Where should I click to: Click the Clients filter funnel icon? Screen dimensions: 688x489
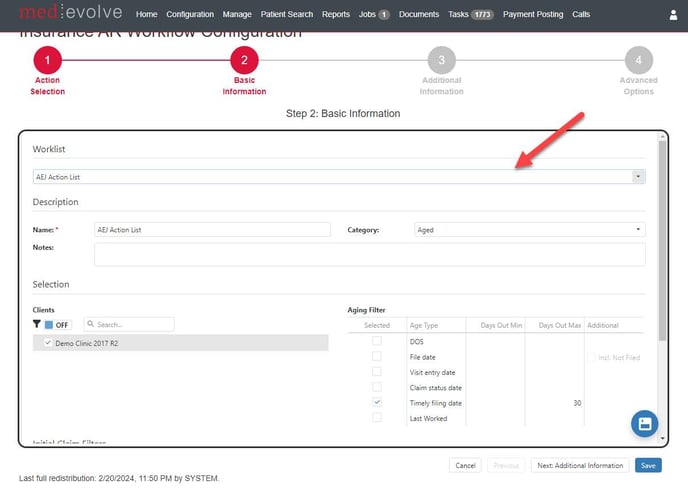tap(37, 325)
